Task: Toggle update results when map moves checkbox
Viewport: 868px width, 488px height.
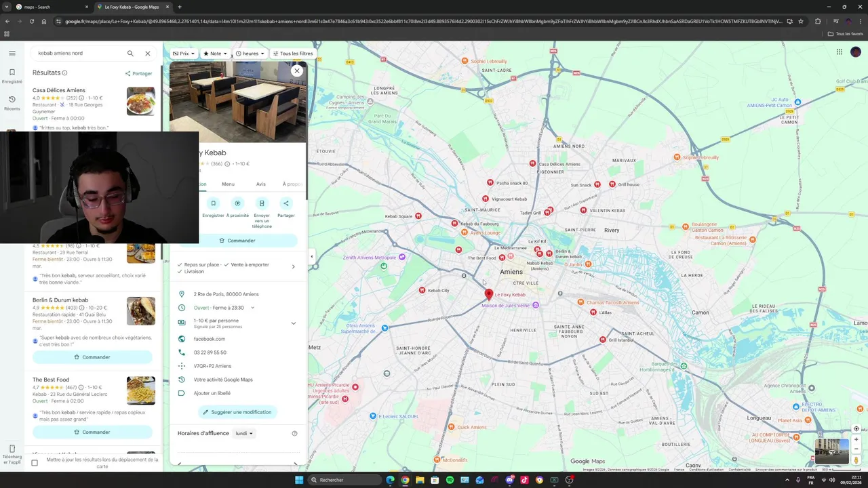Action: (35, 463)
